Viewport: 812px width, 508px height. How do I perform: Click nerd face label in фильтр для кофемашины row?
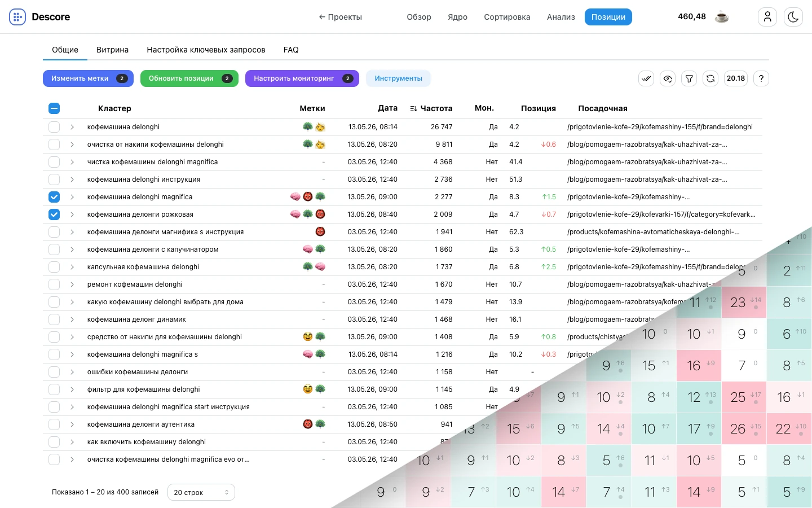(308, 389)
